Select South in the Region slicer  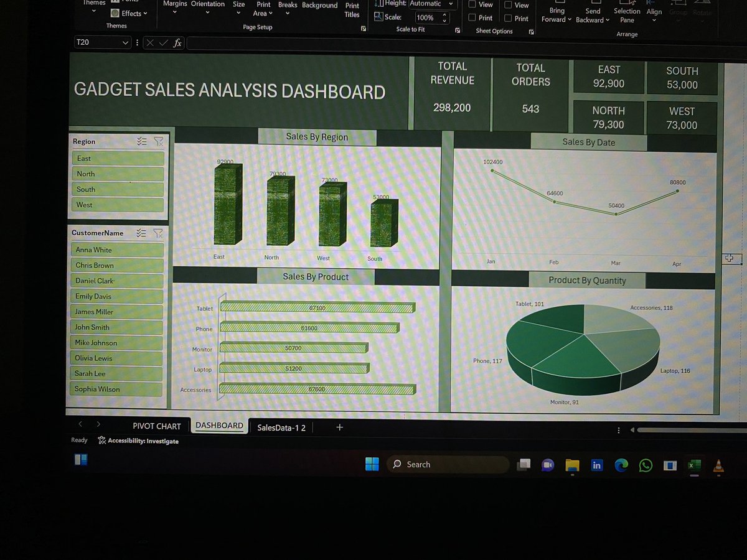117,189
